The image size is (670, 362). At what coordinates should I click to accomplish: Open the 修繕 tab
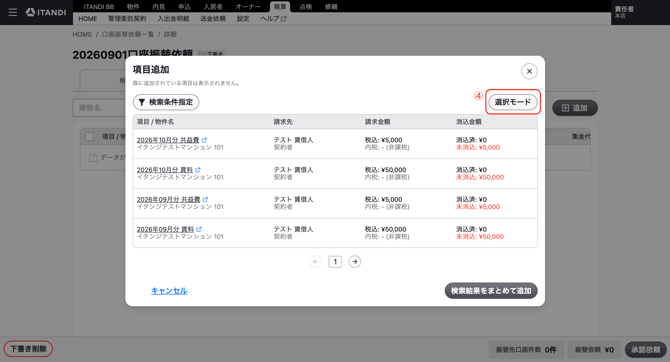point(331,6)
